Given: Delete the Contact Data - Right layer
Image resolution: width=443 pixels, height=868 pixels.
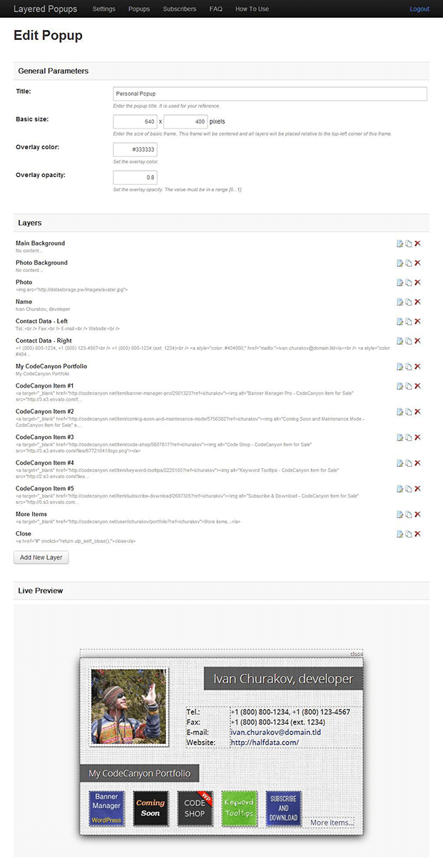Looking at the screenshot, I should coord(419,341).
